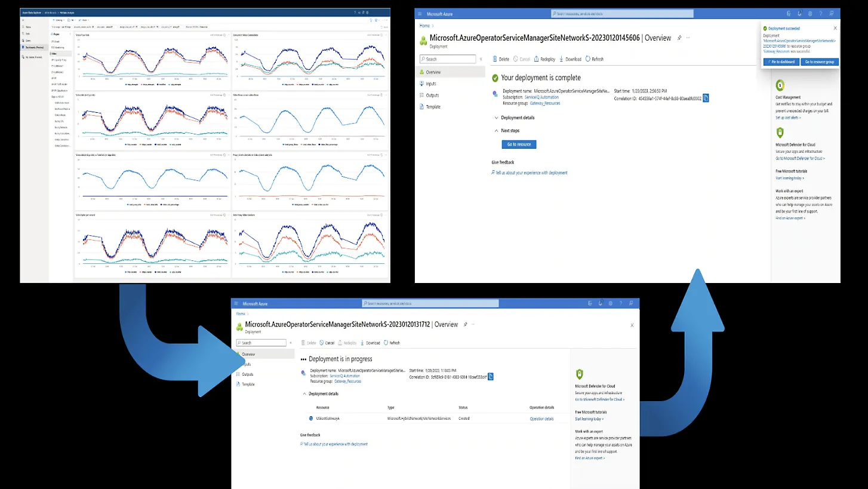
Task: Copy the completed deployment's Correlation ID
Action: click(706, 98)
